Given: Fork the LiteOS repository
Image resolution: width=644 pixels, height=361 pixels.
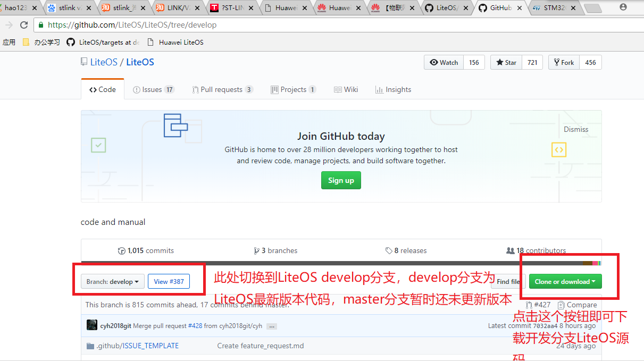Looking at the screenshot, I should point(563,62).
